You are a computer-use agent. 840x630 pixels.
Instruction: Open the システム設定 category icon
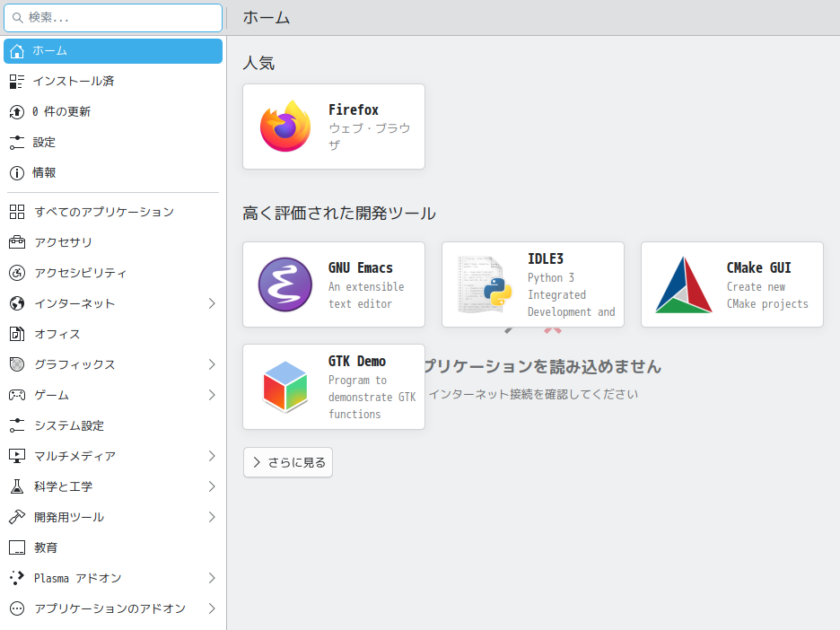pos(15,424)
